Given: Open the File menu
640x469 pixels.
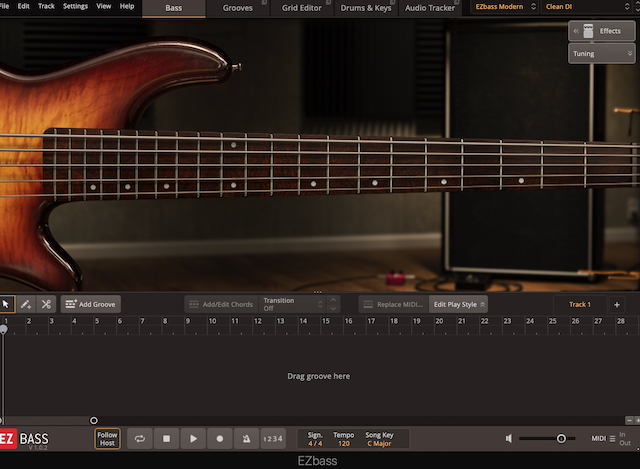Looking at the screenshot, I should click(x=4, y=6).
